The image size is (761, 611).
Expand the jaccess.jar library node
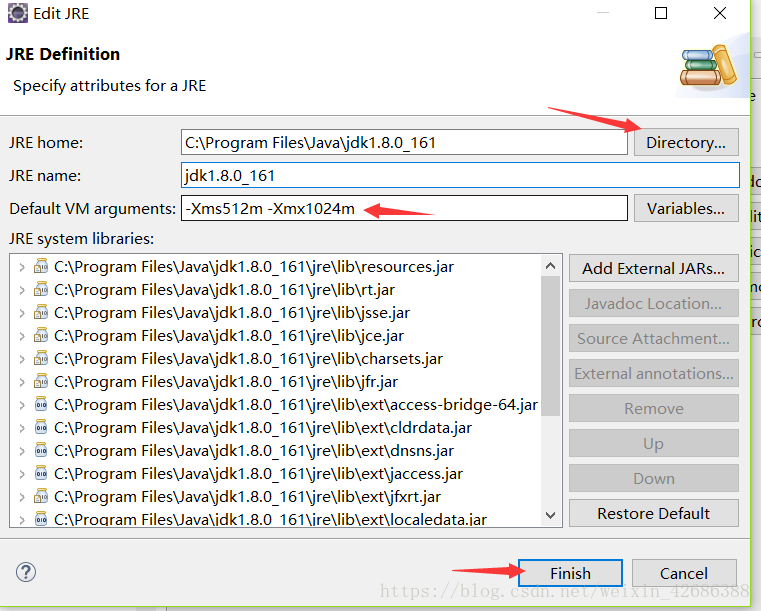[21, 474]
